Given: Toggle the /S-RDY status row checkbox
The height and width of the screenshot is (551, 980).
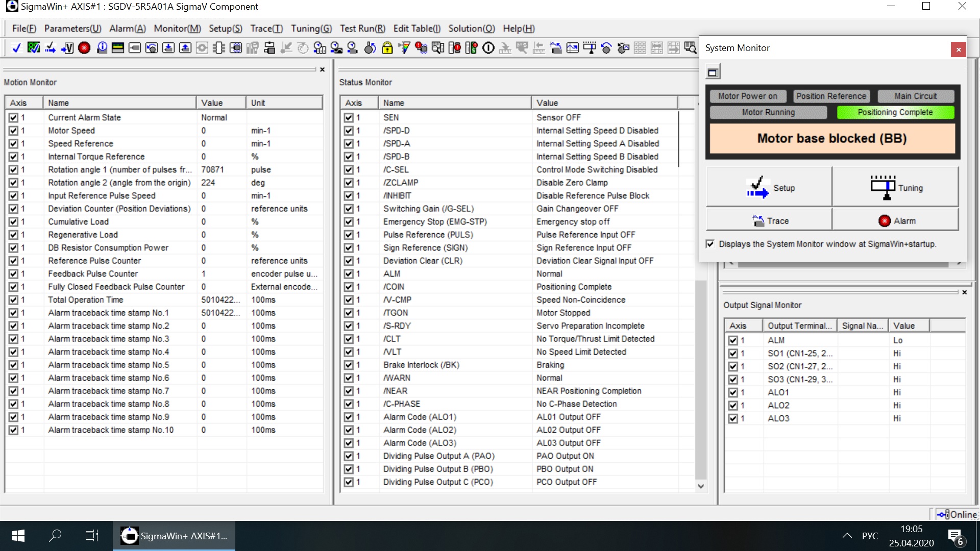Looking at the screenshot, I should [349, 326].
